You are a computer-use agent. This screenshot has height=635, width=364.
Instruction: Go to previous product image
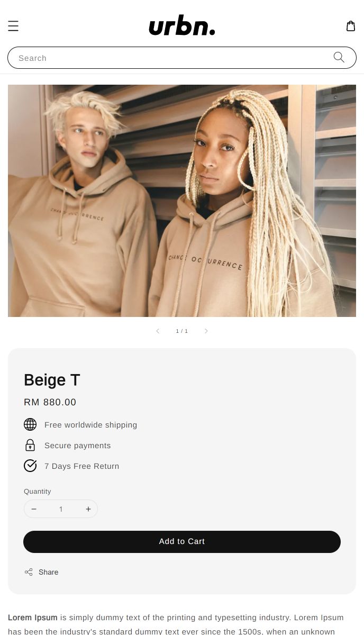158,331
